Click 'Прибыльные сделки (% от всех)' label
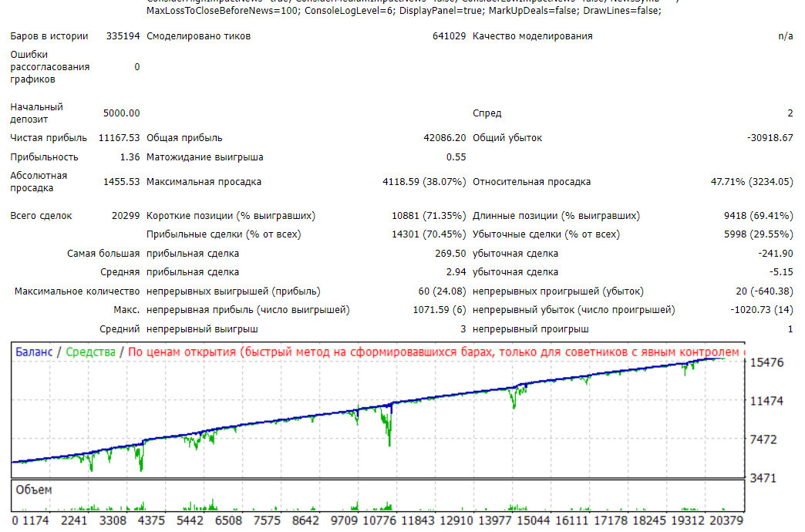The height and width of the screenshot is (532, 805). pos(224,234)
